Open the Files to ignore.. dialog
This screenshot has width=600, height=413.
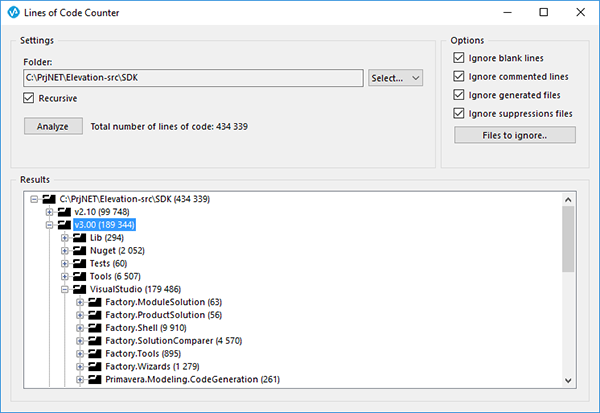(515, 135)
